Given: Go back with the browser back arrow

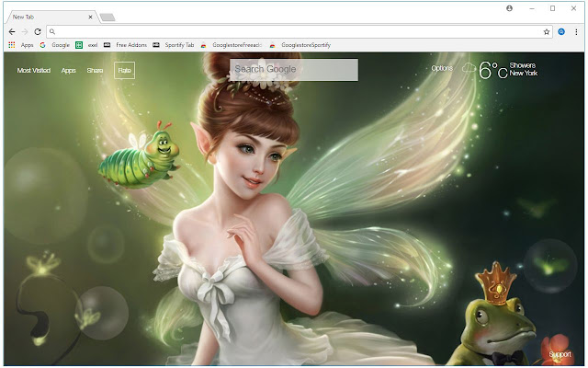Looking at the screenshot, I should pyautogui.click(x=12, y=32).
